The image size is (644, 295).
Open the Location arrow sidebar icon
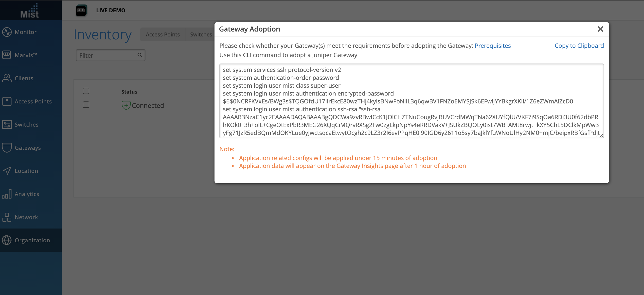(7, 171)
